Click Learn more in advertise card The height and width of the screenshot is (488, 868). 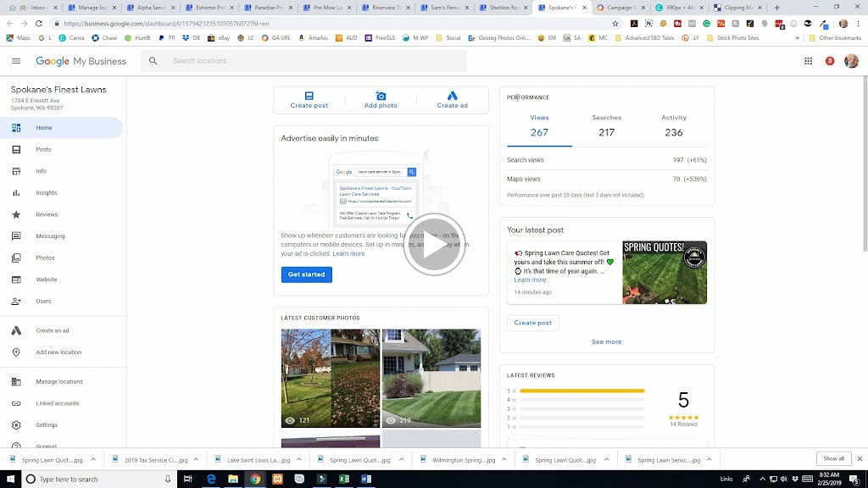coord(348,253)
